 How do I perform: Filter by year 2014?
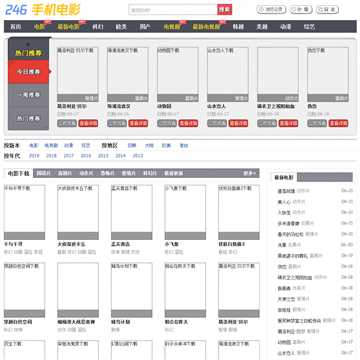pos(121,156)
